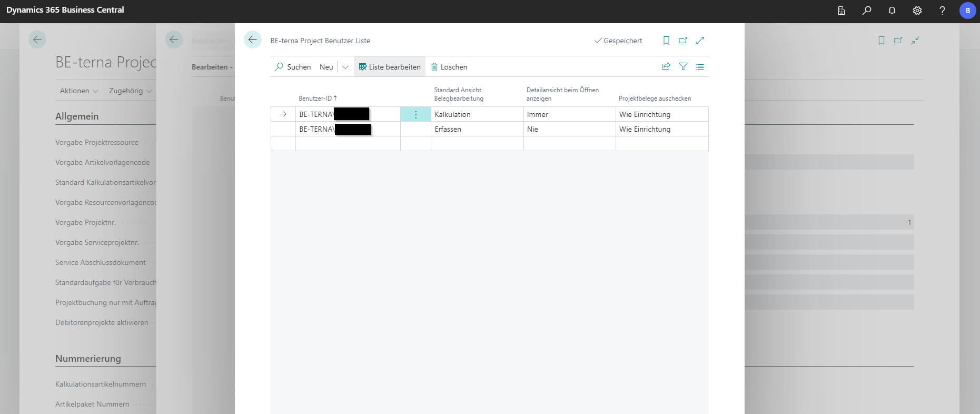Select first row arrow indicator

pyautogui.click(x=283, y=114)
